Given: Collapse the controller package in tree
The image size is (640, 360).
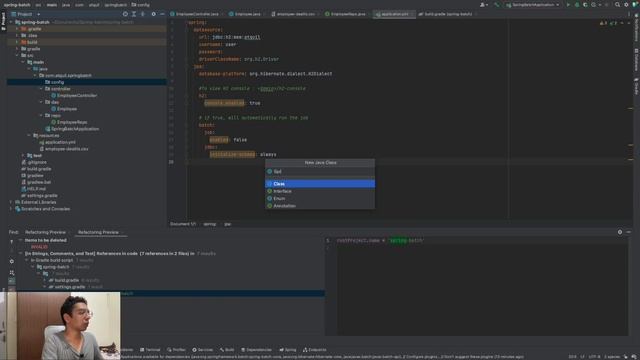Looking at the screenshot, I should pos(41,89).
